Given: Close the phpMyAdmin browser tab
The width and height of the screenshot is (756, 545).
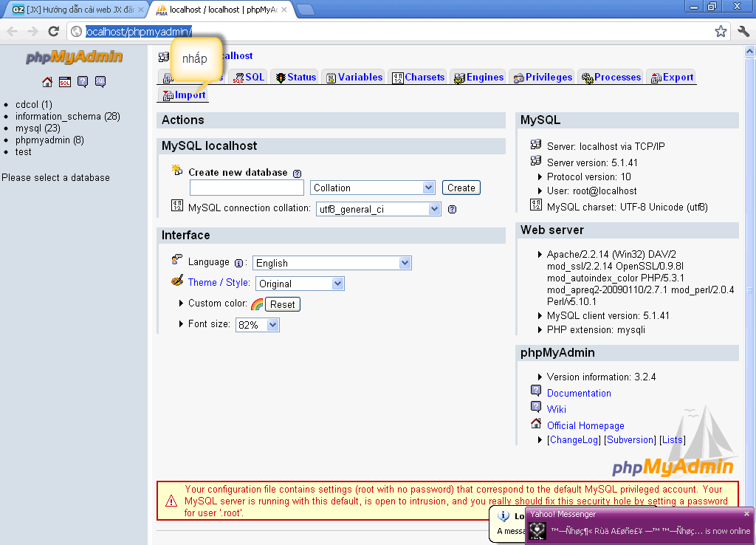Looking at the screenshot, I should click(x=284, y=10).
